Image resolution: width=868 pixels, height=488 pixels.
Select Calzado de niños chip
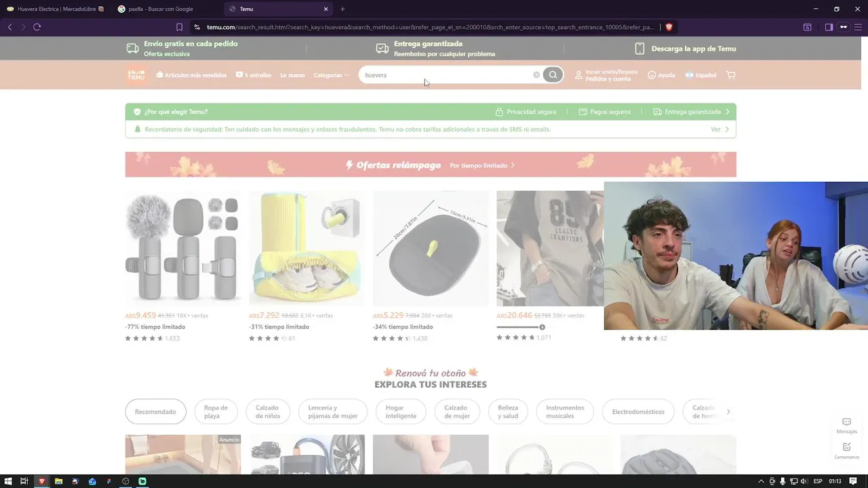(x=267, y=411)
